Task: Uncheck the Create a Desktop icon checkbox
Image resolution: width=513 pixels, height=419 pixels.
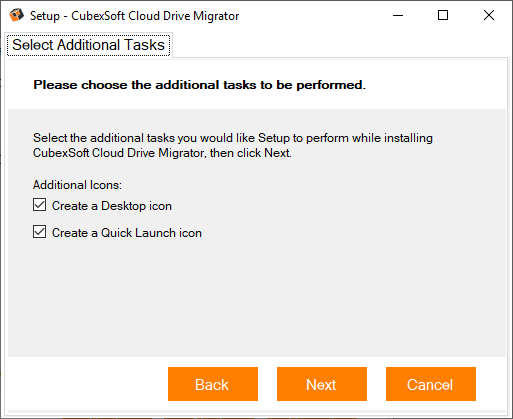Action: [39, 205]
